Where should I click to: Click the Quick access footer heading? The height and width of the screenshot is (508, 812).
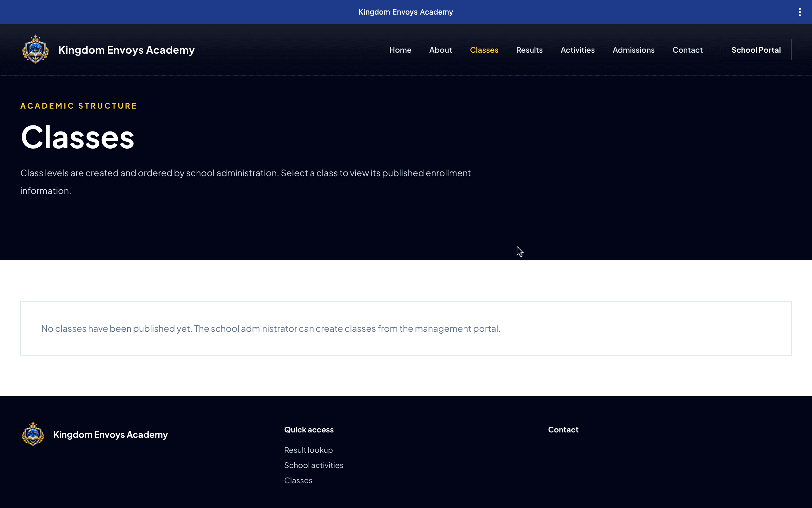tap(309, 430)
